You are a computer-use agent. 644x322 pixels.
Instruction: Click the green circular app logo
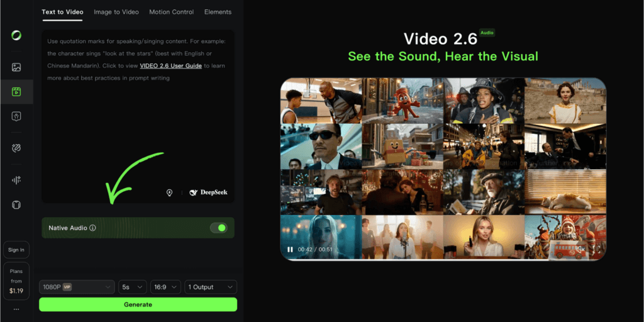pos(16,35)
